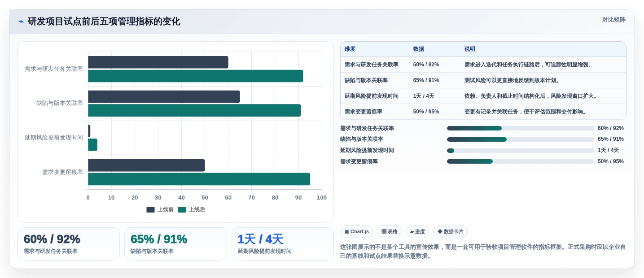Click chart axis label 缺陷与版本关联率
The image size is (644, 278).
(60, 103)
